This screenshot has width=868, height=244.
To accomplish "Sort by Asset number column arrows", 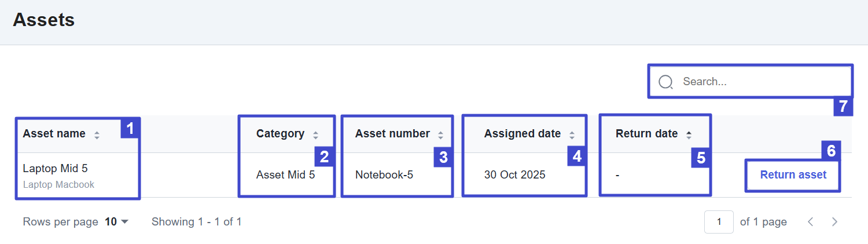I will point(440,135).
